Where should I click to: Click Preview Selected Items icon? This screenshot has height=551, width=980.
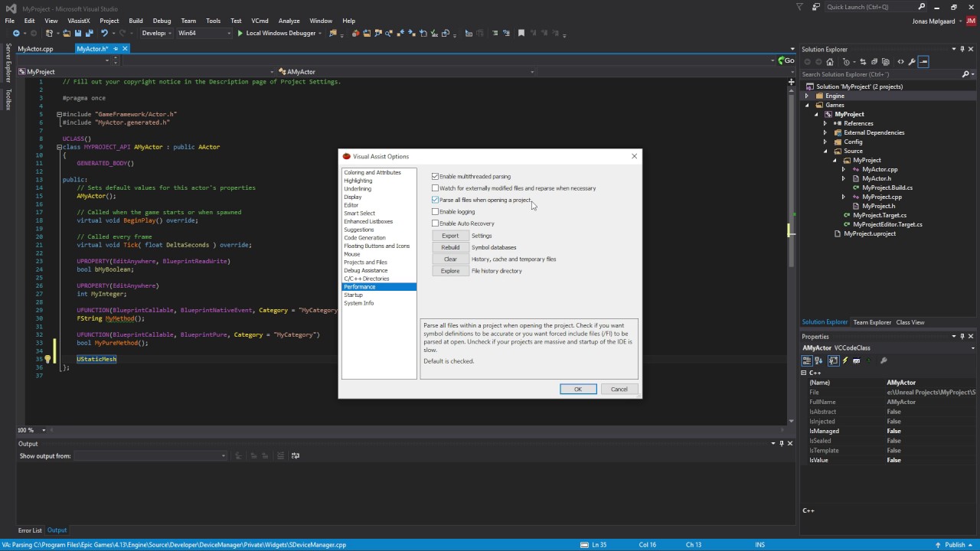pyautogui.click(x=923, y=62)
